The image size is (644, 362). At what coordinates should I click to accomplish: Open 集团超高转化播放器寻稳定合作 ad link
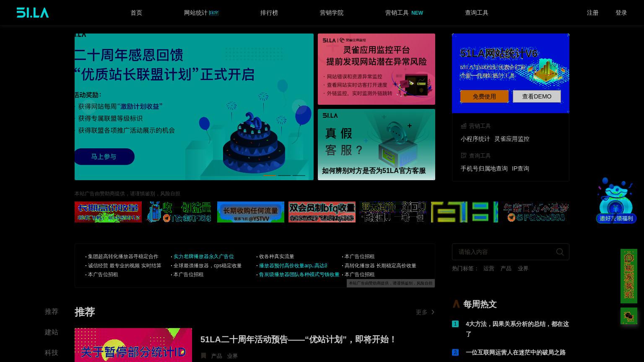[x=123, y=256]
